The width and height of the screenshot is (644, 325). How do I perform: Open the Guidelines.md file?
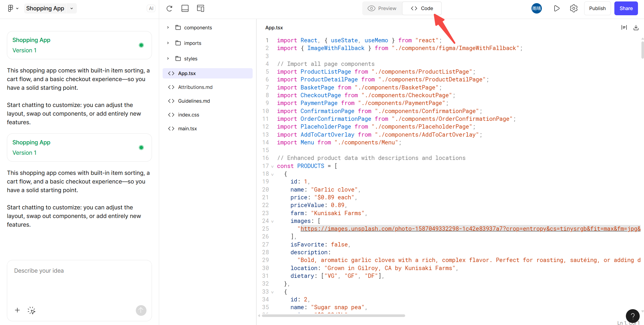[194, 101]
